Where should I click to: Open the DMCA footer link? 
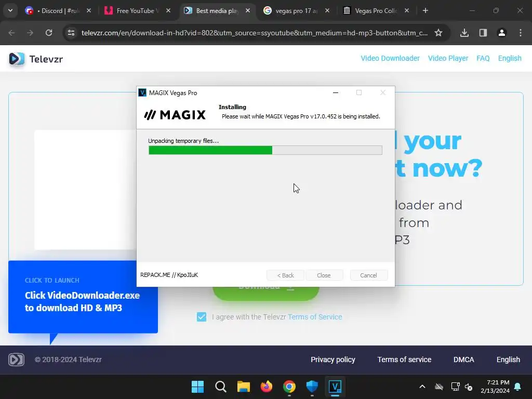point(464,360)
